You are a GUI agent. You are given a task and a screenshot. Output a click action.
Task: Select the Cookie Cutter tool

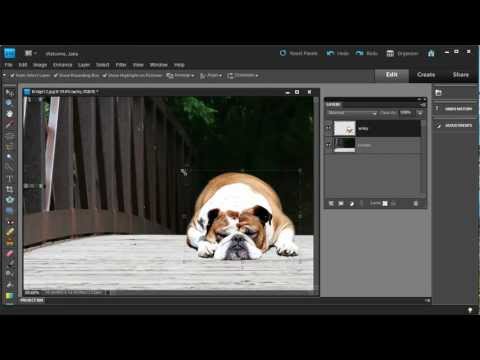click(10, 200)
